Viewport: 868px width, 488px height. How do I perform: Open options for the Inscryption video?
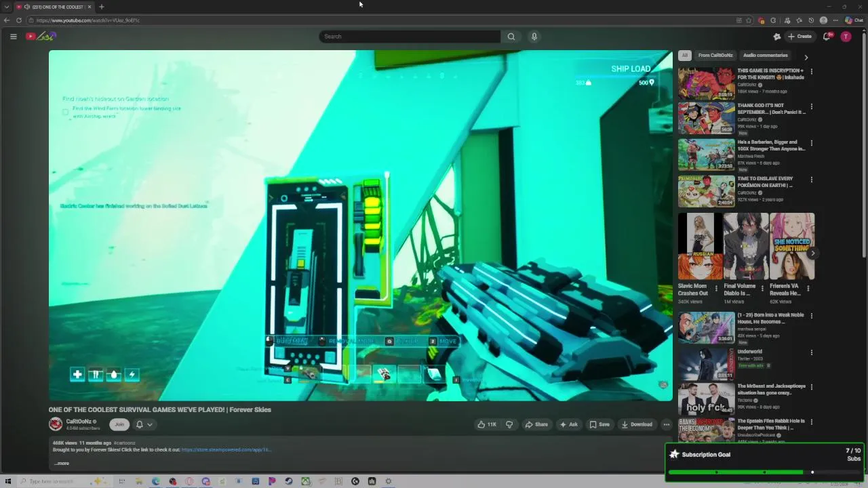coord(812,71)
